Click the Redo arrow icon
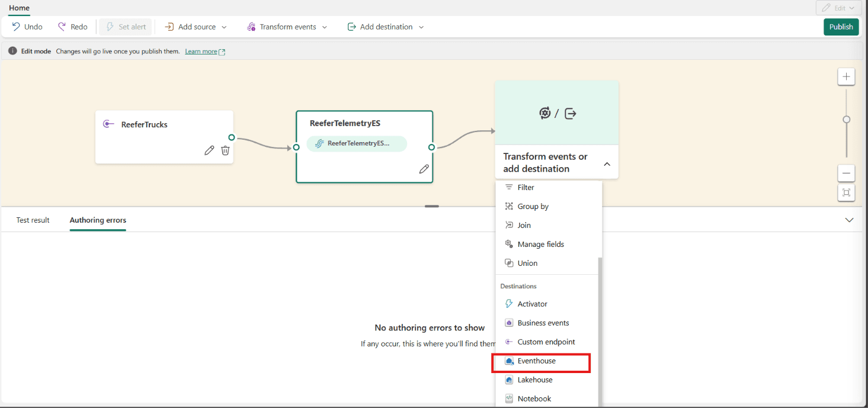 62,27
